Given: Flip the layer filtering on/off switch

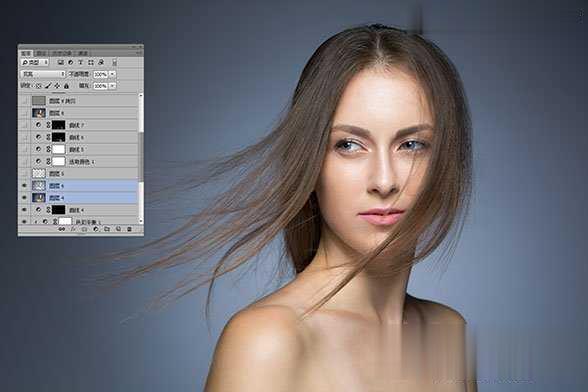Looking at the screenshot, I should click(114, 63).
